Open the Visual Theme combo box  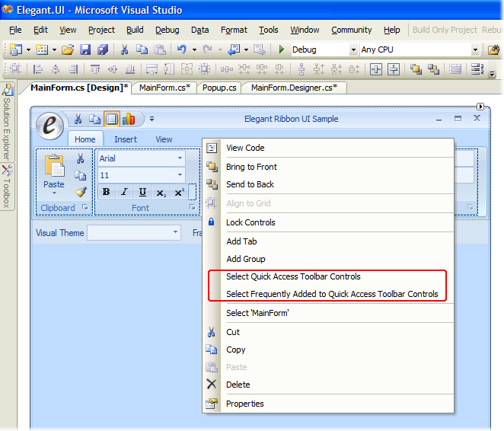(134, 232)
